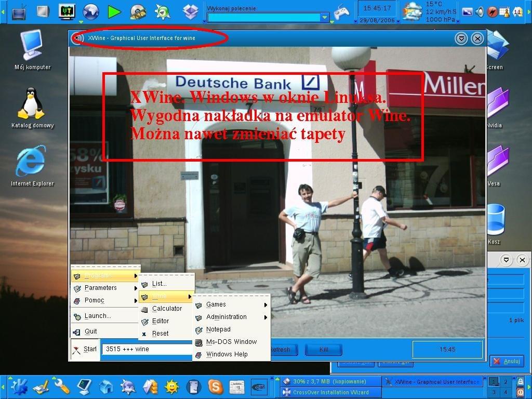Screen dimensions: 532x399
Task: Switch to virtual desktop 4 in pager
Action: point(506,392)
